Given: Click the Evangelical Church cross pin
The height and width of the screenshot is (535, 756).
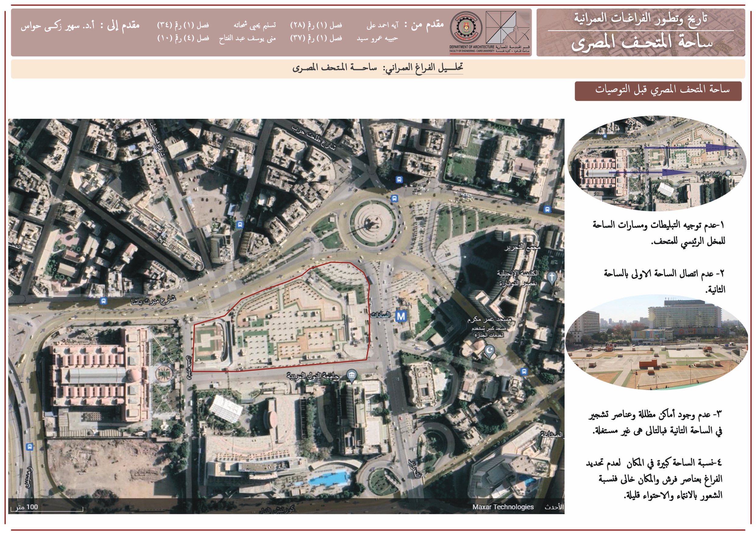Looking at the screenshot, I should pos(552,278).
